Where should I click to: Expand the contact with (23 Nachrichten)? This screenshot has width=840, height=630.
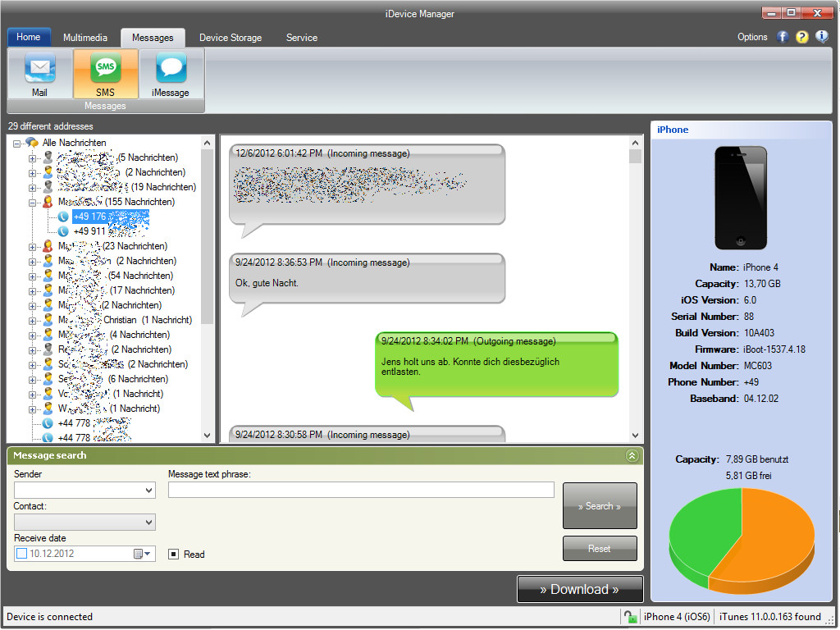32,246
